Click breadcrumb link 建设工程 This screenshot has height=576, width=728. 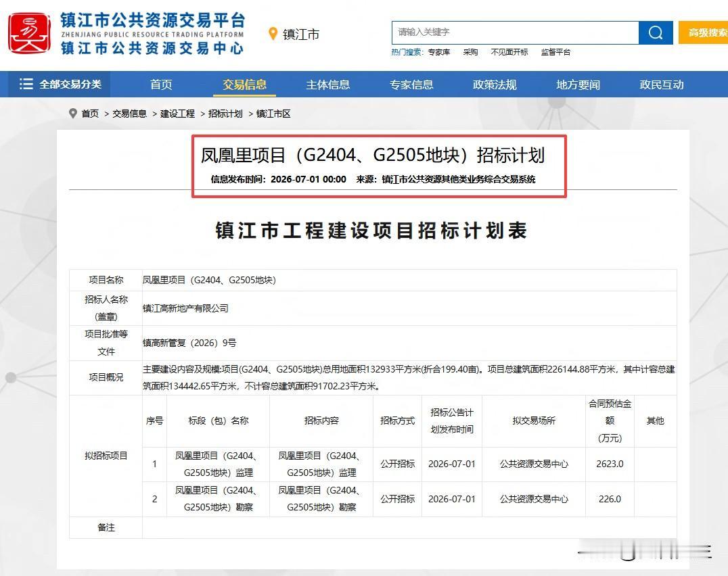[177, 114]
